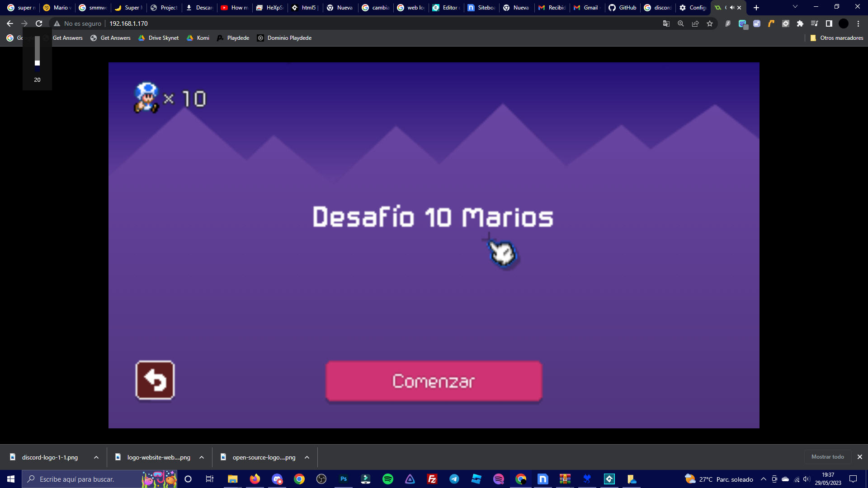Click the address bar URL 192.168.1.170
Screen dimensions: 868x488
click(x=128, y=23)
